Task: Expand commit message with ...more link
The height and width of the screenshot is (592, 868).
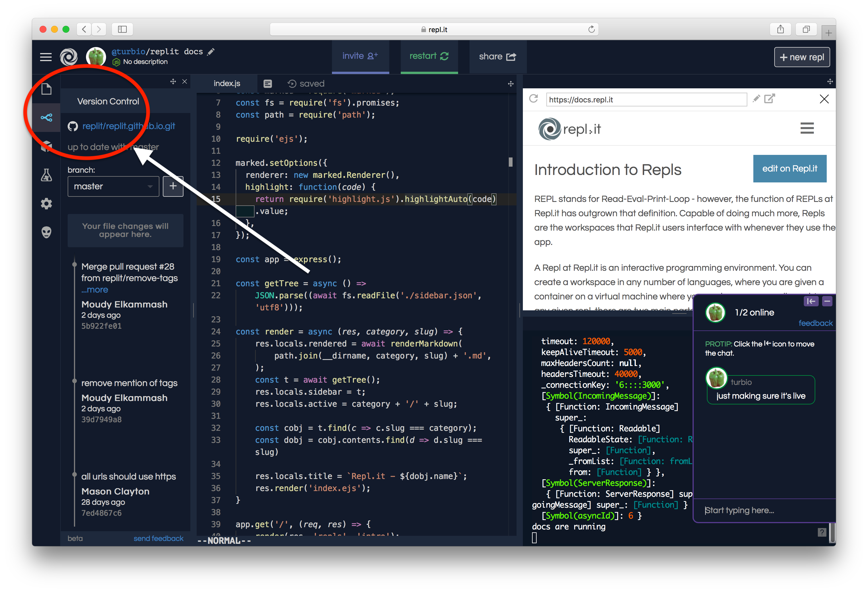Action: coord(95,290)
